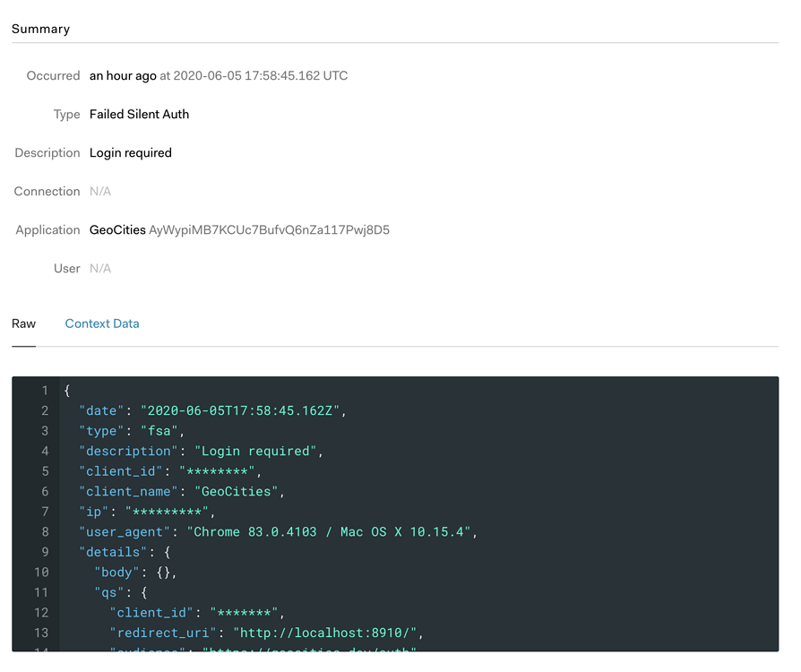Click the "client_id" line on line 12
Image resolution: width=801 pixels, height=672 pixels.
[197, 613]
